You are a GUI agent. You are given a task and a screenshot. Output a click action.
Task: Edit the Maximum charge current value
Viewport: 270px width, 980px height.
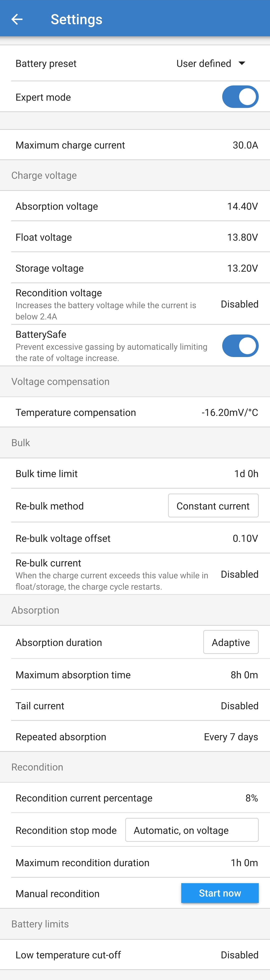click(x=135, y=145)
